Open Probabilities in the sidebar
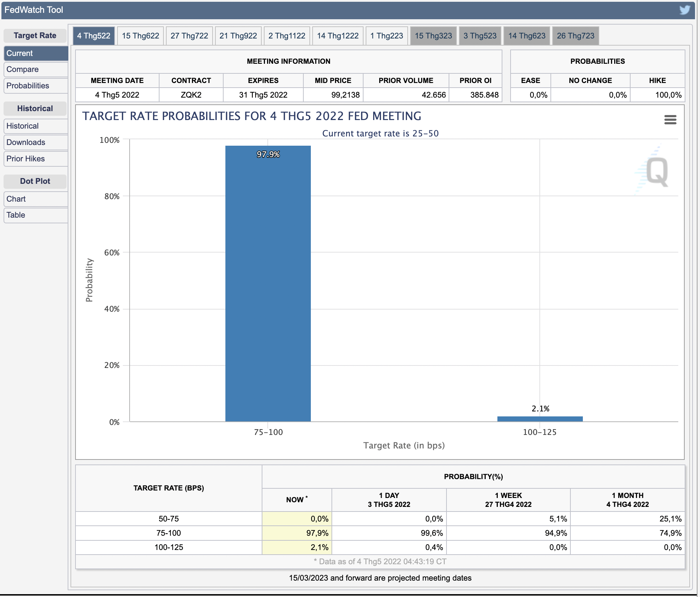The width and height of the screenshot is (700, 597). 36,86
